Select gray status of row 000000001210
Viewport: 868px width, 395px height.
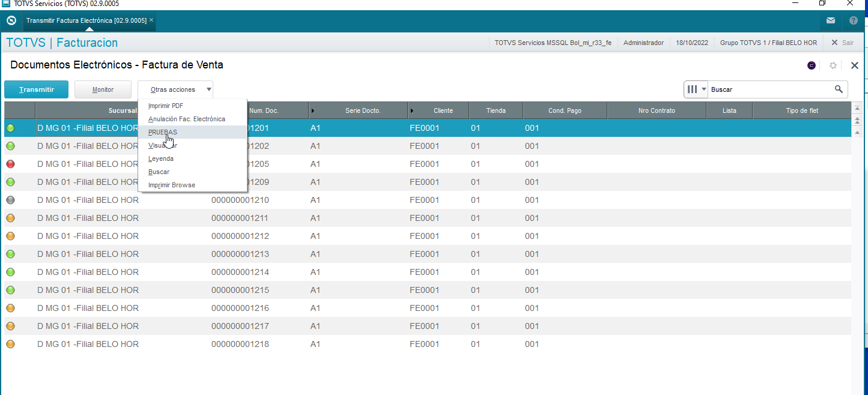(x=10, y=200)
